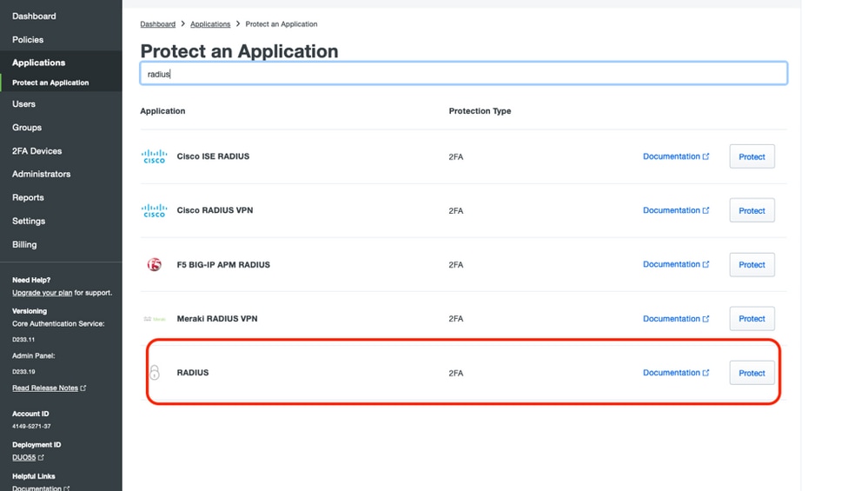Focus the application search field containing radius
868x491 pixels.
[x=463, y=74]
